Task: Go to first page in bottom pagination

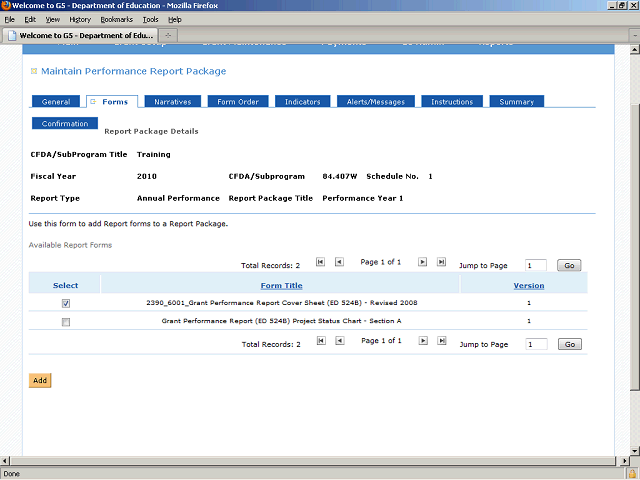Action: pyautogui.click(x=320, y=341)
